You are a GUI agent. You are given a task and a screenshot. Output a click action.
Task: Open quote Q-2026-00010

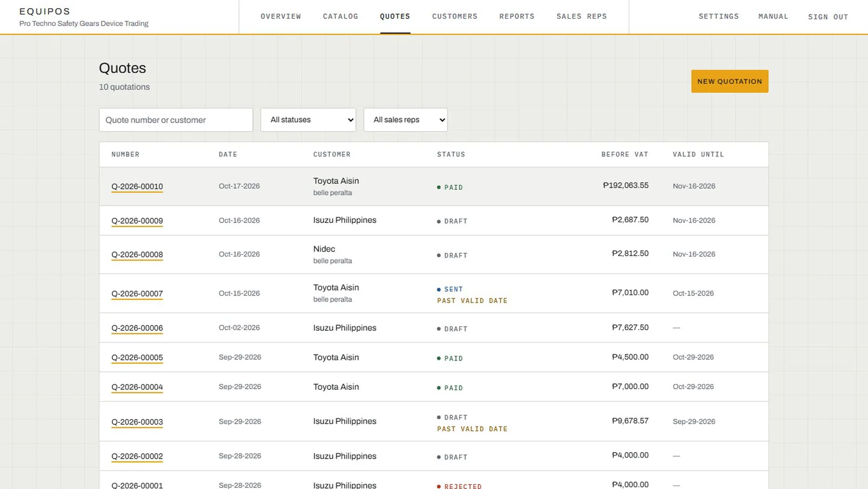point(137,186)
